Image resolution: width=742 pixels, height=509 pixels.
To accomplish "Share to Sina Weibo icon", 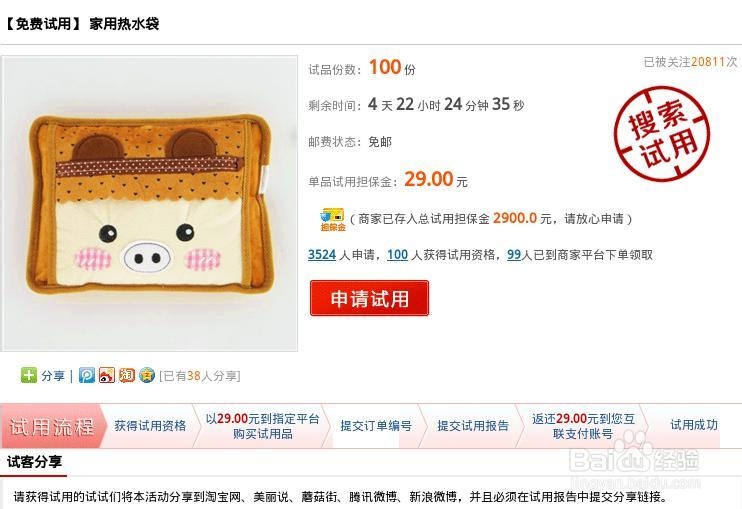I will point(107,375).
